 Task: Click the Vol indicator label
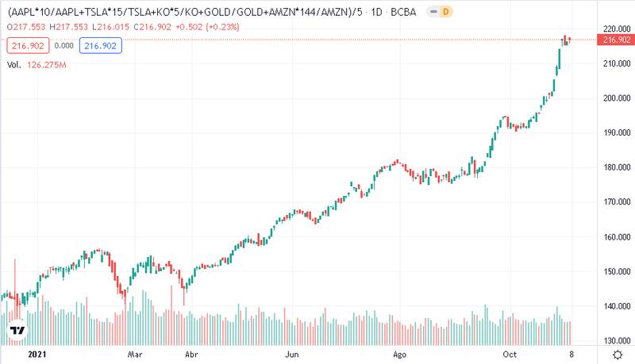pos(15,64)
